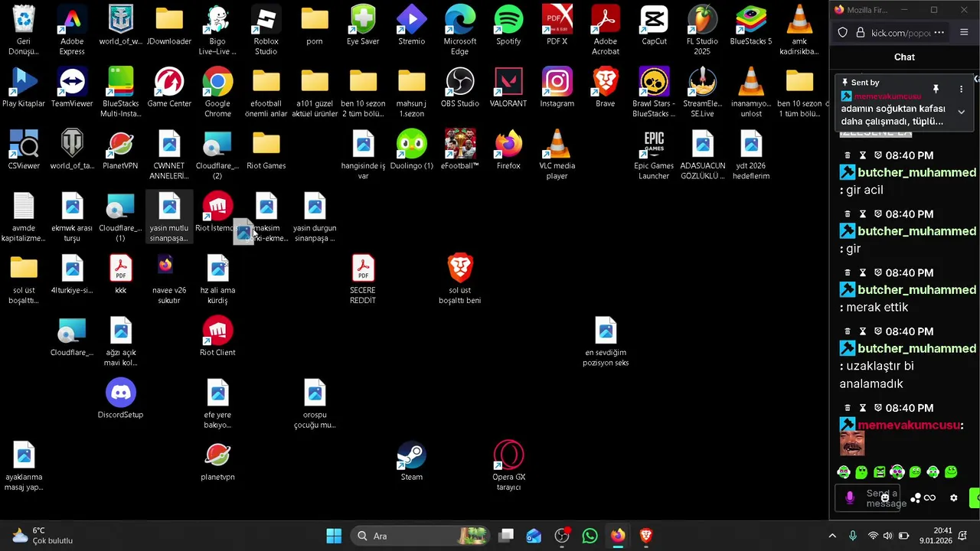Open the CapCut desktop icon
The width and height of the screenshot is (980, 551).
[x=654, y=25]
